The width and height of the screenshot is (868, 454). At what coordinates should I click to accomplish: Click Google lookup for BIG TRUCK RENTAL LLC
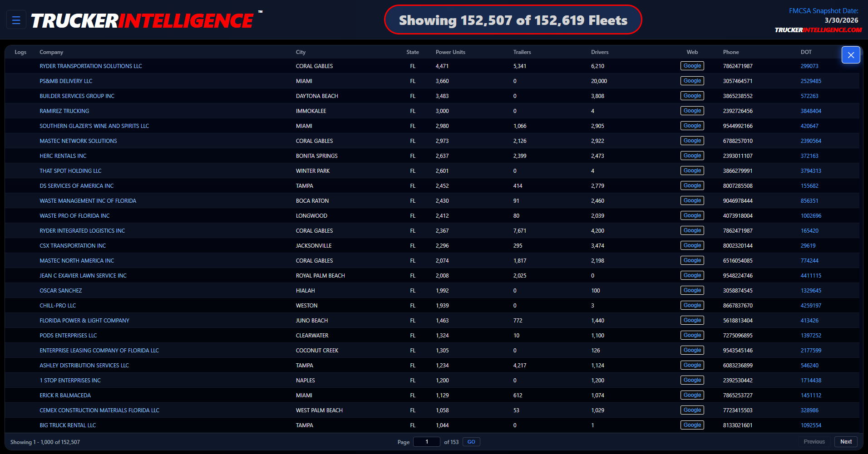692,425
